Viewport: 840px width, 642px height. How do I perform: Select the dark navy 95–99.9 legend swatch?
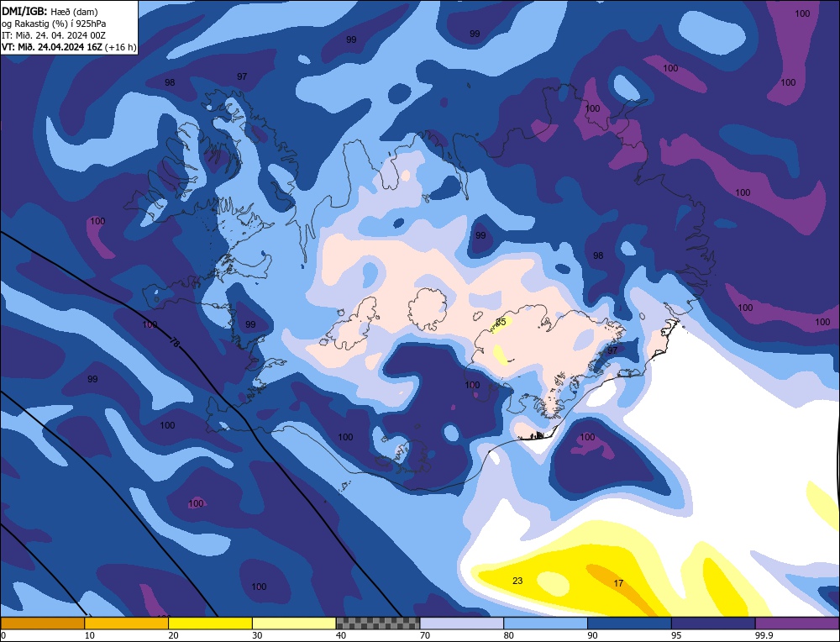pos(713,623)
